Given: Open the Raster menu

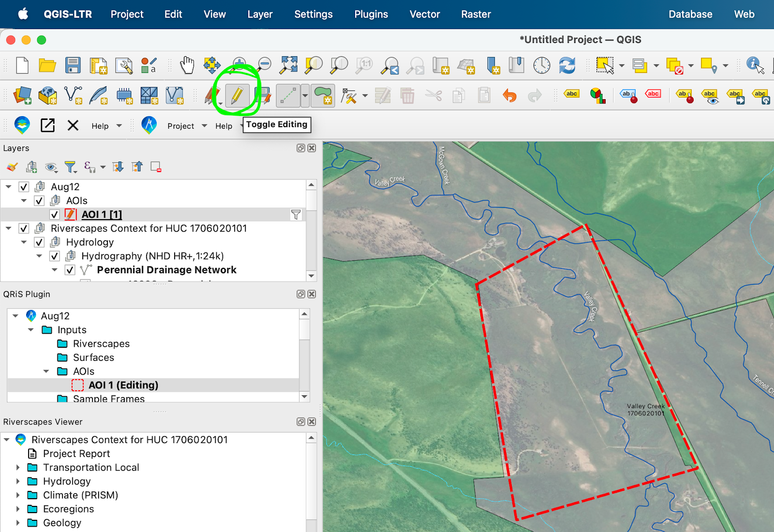Looking at the screenshot, I should click(476, 15).
